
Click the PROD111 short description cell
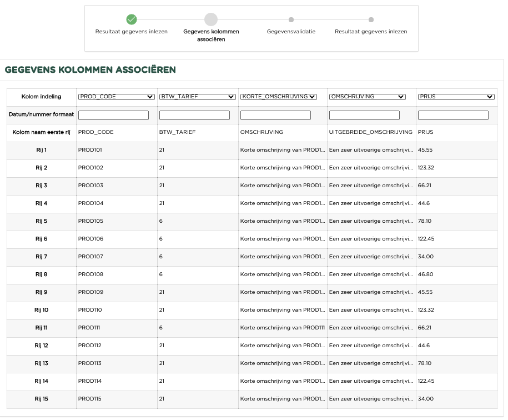click(282, 328)
